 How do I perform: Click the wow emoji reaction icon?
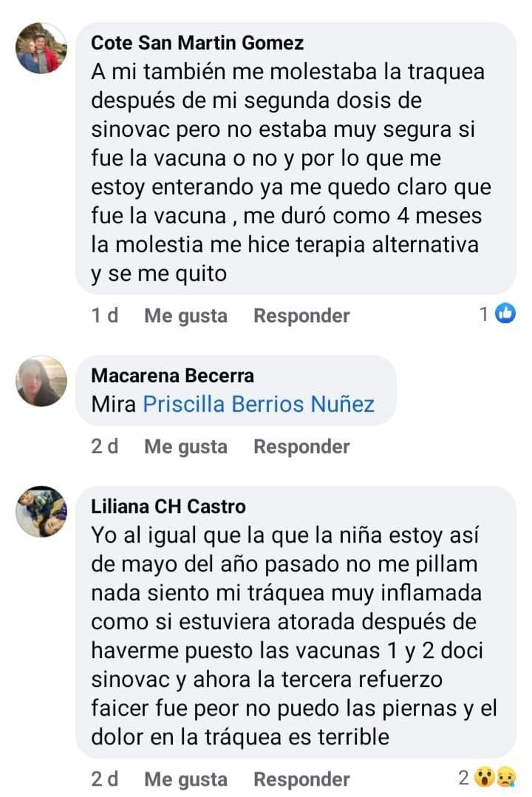[x=485, y=777]
